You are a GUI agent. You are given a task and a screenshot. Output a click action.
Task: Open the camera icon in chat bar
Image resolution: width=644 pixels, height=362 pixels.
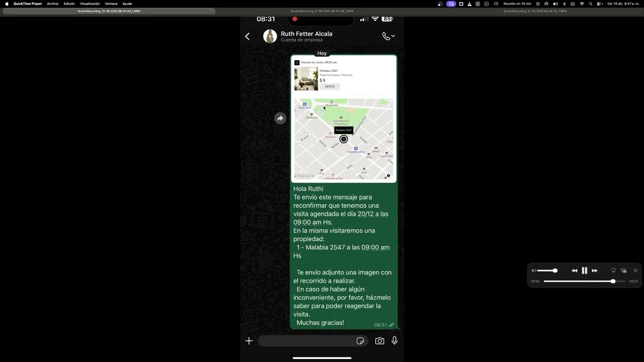tap(379, 341)
